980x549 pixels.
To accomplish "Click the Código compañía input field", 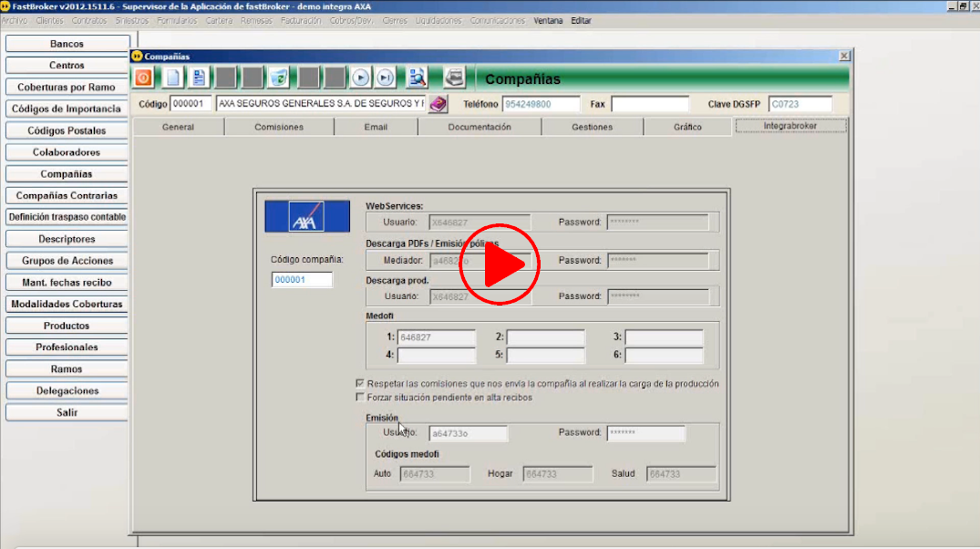I will click(x=302, y=279).
